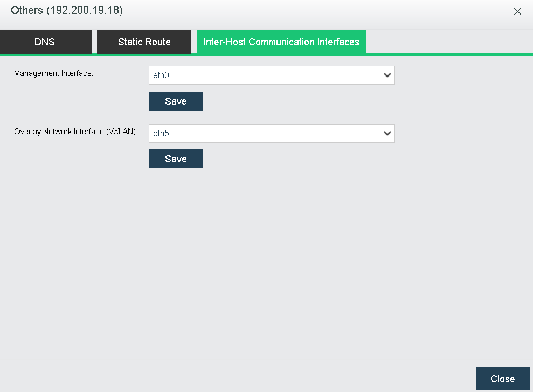Switch to the DNS tab
The width and height of the screenshot is (533, 392).
(x=46, y=42)
